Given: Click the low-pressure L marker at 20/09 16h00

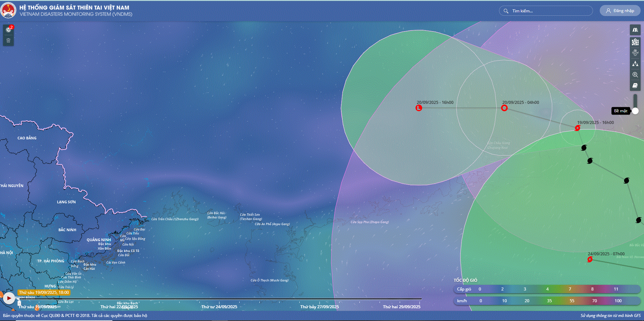Looking at the screenshot, I should click(418, 108).
